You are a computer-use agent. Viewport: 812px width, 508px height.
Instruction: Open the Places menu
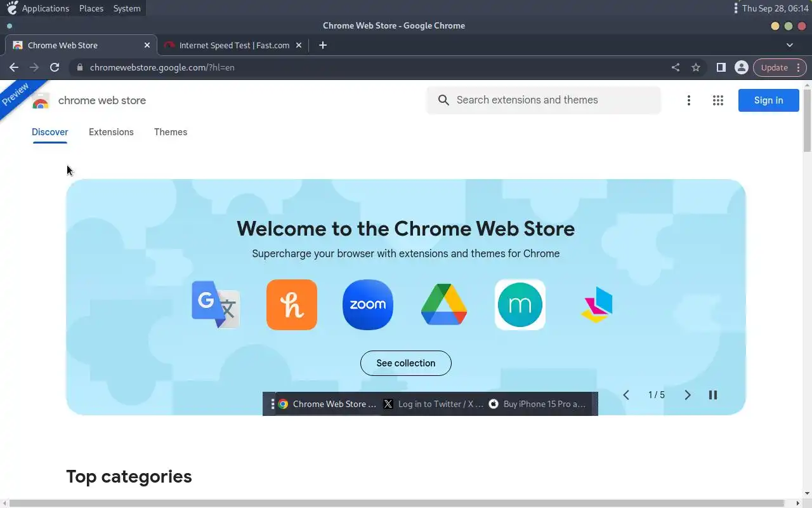coord(91,8)
